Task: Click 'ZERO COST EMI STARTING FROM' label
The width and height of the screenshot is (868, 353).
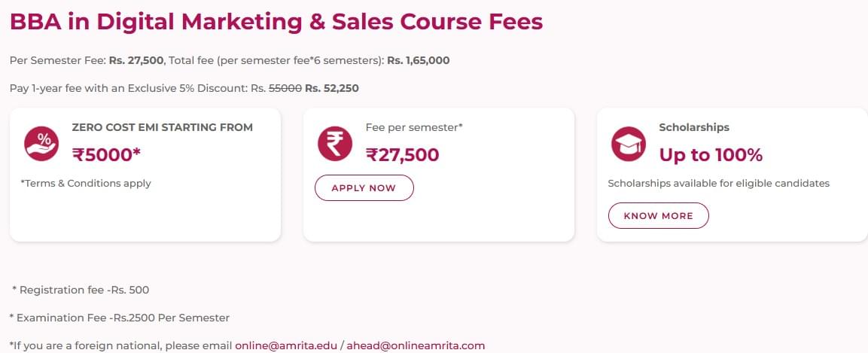Action: (x=162, y=127)
